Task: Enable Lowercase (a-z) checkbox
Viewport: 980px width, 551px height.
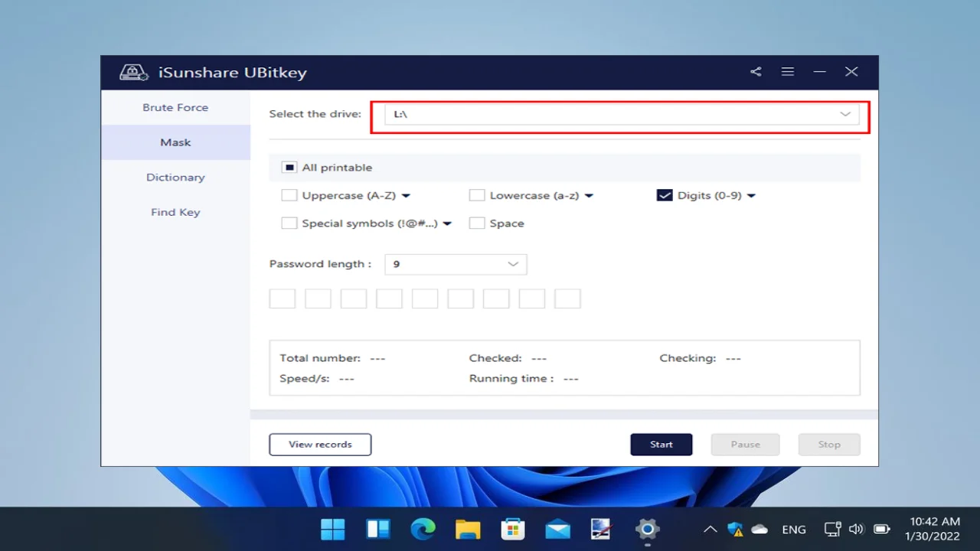Action: click(x=477, y=195)
